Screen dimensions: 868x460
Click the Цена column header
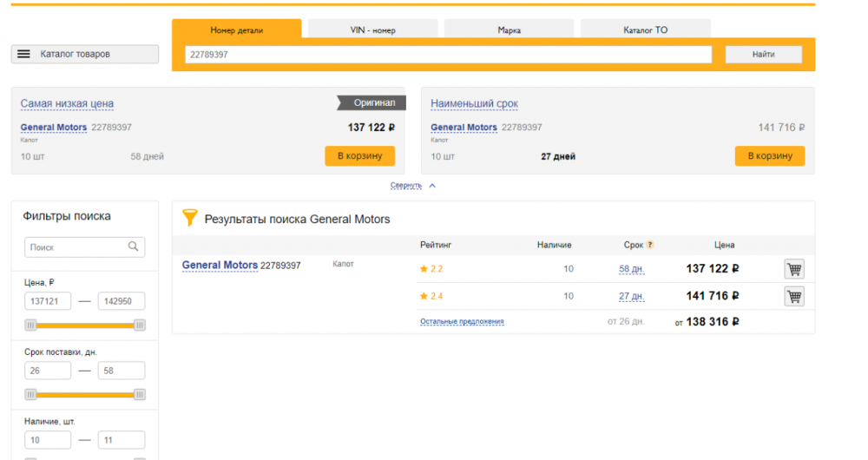724,245
